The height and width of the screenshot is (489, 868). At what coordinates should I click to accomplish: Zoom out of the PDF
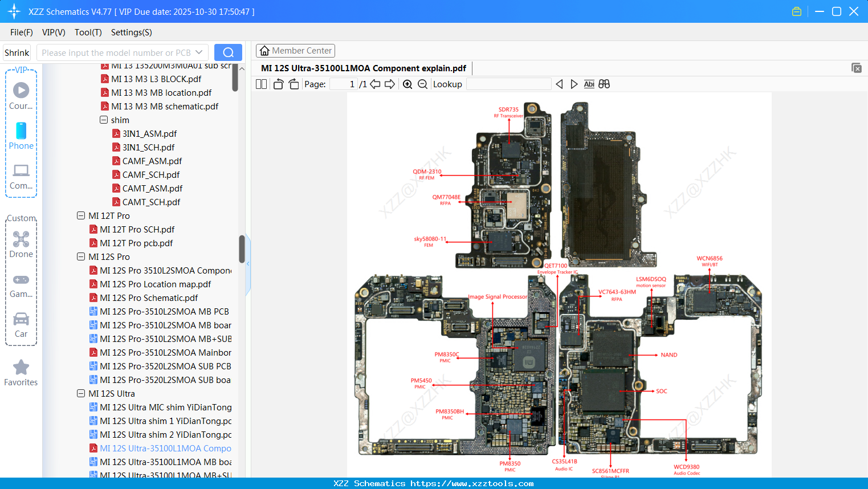click(422, 84)
